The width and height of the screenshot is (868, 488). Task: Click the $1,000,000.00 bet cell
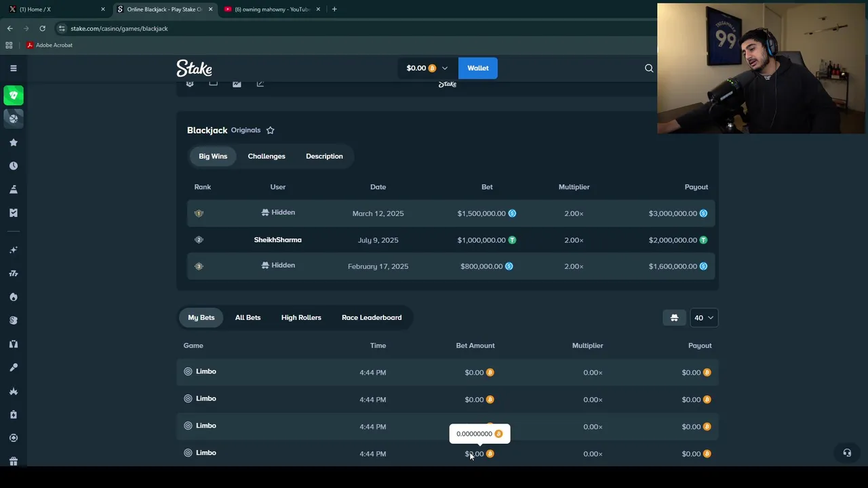(487, 240)
